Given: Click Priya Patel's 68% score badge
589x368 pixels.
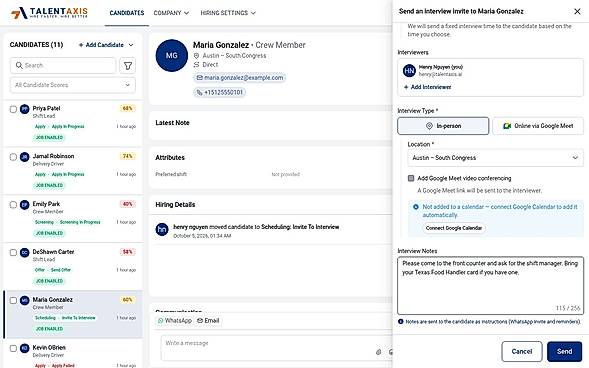Looking at the screenshot, I should click(128, 109).
